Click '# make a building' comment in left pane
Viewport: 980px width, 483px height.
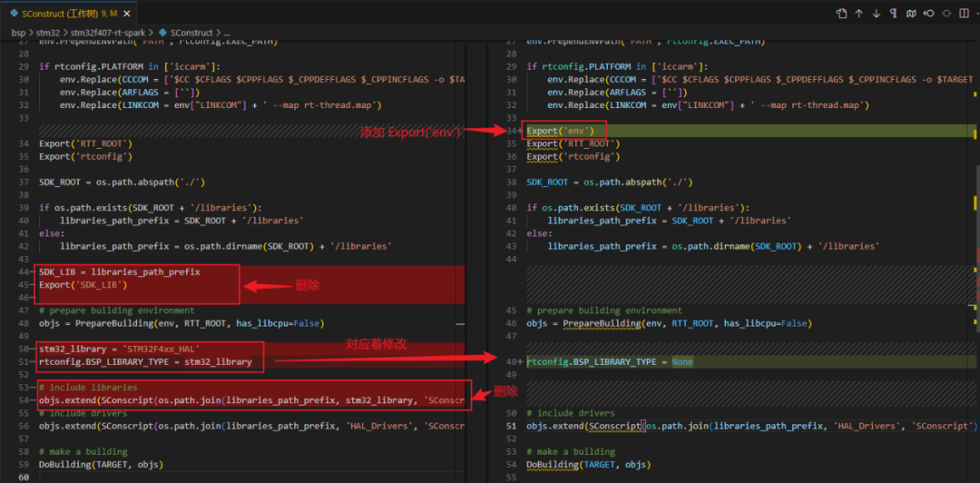[83, 452]
